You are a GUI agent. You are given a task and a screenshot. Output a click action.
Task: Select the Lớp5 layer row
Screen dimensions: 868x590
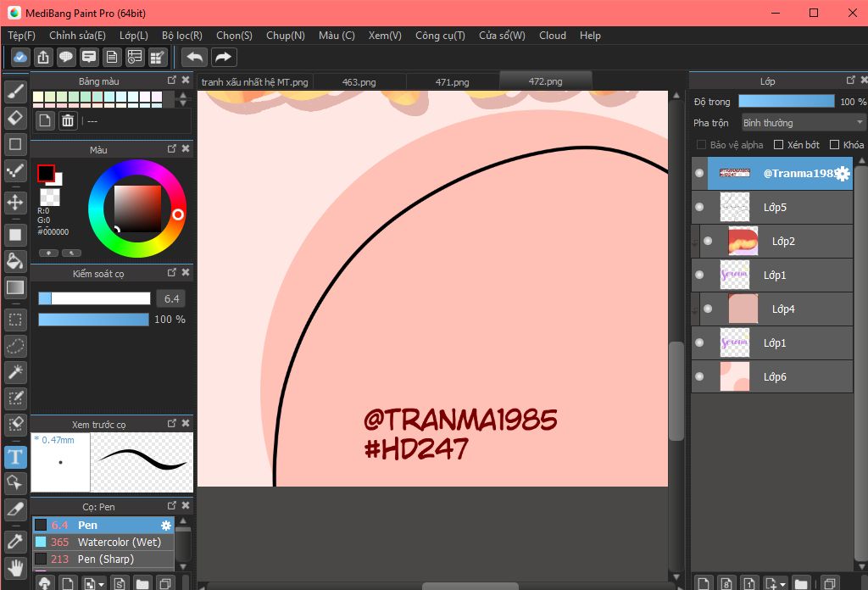click(x=772, y=207)
